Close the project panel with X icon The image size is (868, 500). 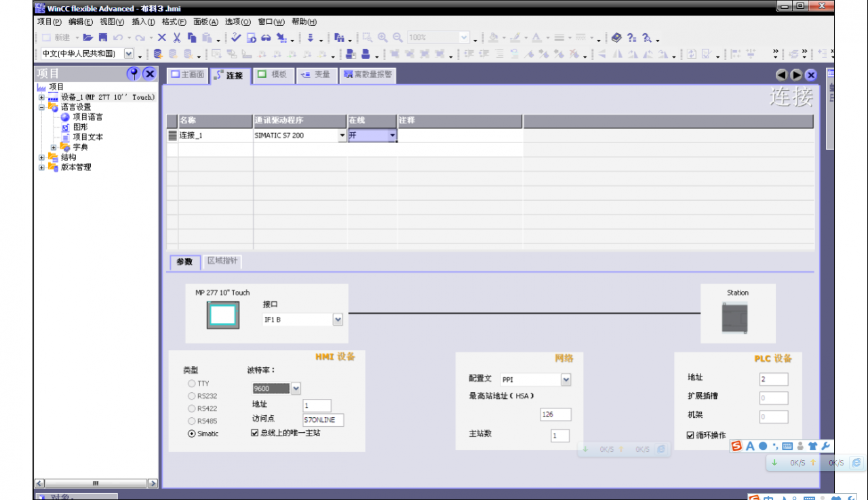[149, 73]
